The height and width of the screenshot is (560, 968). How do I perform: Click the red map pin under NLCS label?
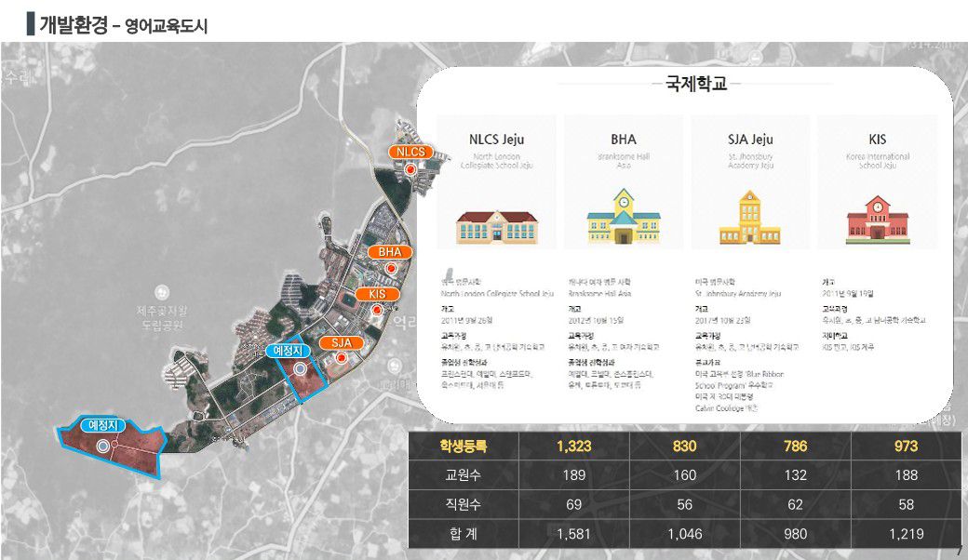tap(409, 169)
